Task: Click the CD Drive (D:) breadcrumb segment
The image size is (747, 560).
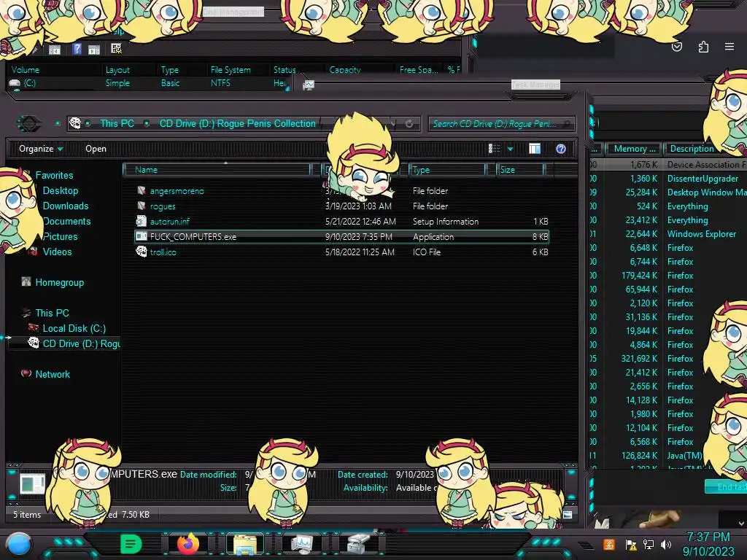Action: coord(237,123)
